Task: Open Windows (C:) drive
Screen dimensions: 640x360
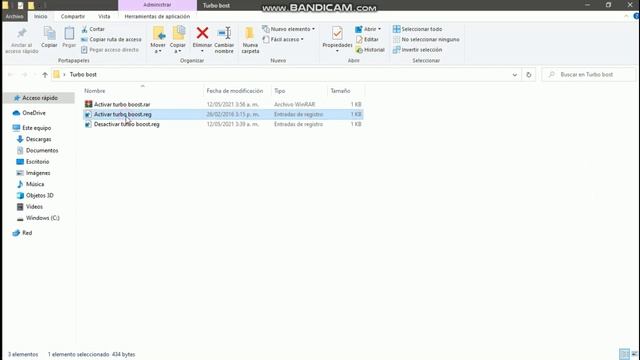Action: [x=42, y=218]
